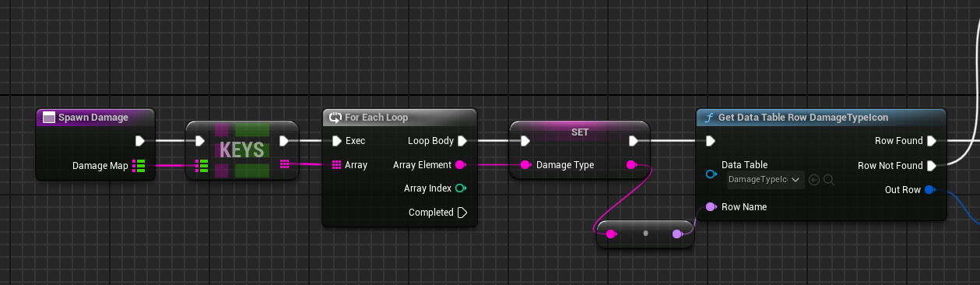Viewport: 980px width, 285px height.
Task: Click the function icon on Get Data Table Row
Action: click(x=708, y=118)
